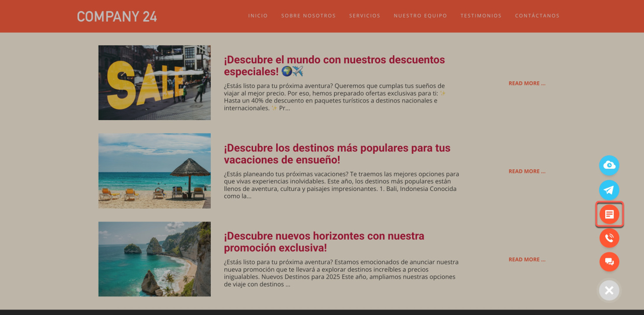This screenshot has width=644, height=315.
Task: Open the cloud backup widget icon
Action: [x=609, y=165]
